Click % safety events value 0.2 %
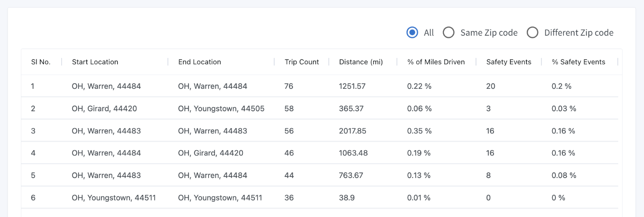 561,86
